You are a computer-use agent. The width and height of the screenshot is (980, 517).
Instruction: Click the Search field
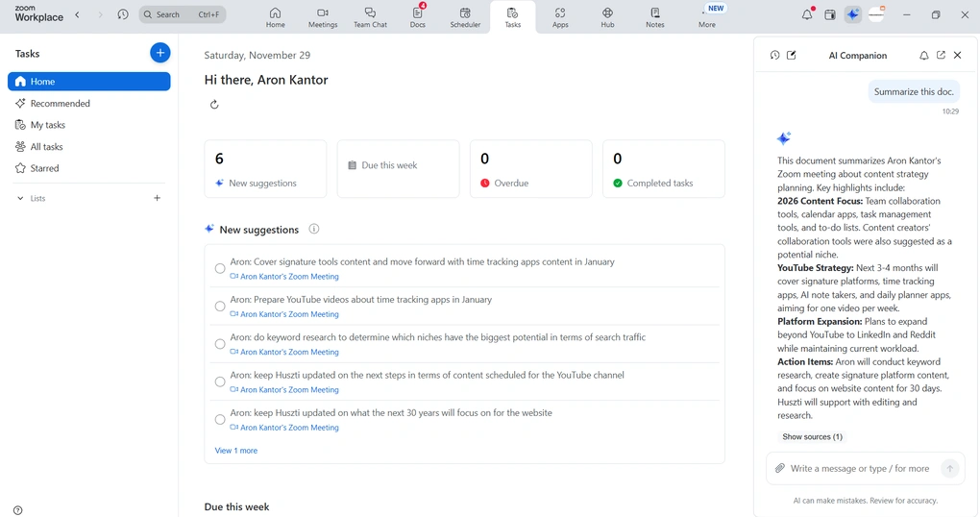[183, 14]
